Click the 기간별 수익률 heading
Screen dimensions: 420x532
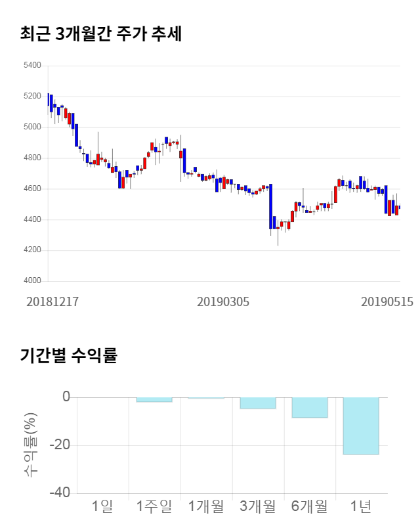tap(69, 355)
